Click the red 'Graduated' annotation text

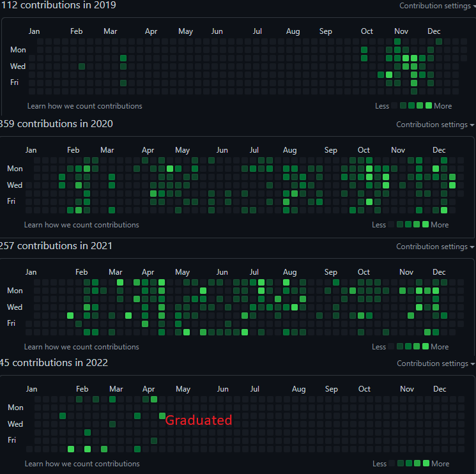pyautogui.click(x=199, y=420)
